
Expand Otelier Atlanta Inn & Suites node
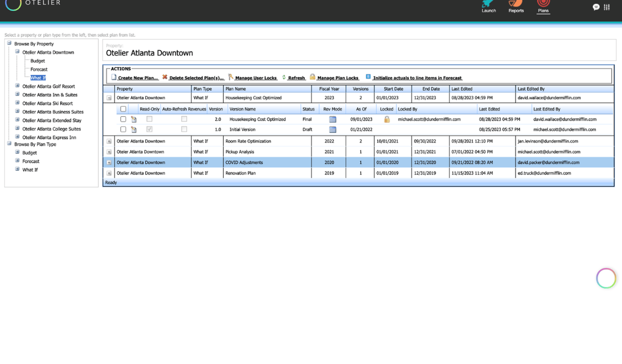click(x=17, y=94)
